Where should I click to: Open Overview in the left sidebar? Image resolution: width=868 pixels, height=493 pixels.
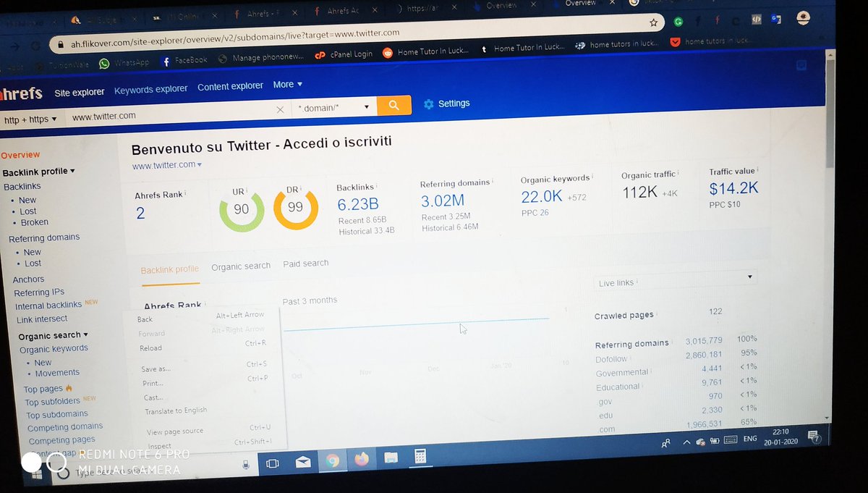[x=20, y=155]
